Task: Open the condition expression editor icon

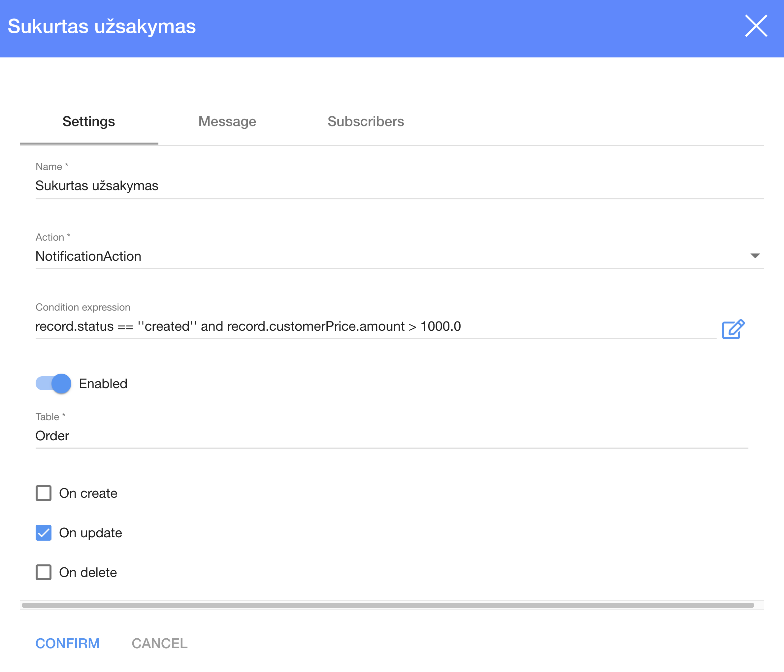Action: pos(733,329)
